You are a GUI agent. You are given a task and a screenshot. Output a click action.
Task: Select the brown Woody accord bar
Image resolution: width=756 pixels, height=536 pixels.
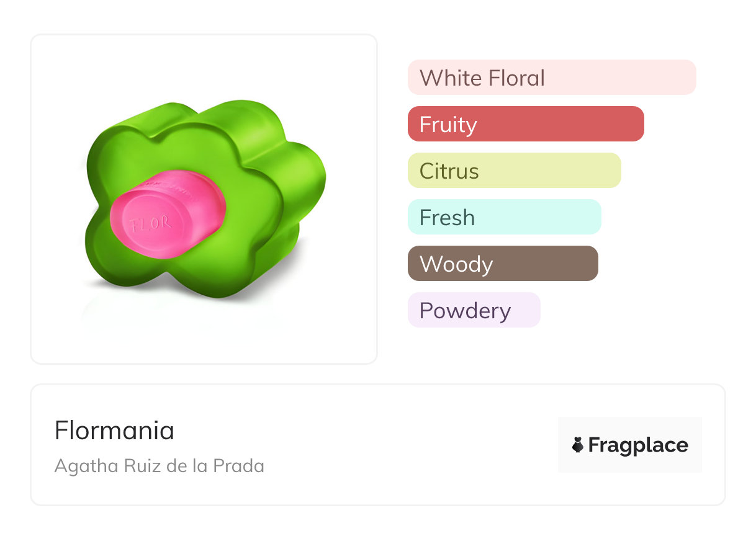(502, 264)
